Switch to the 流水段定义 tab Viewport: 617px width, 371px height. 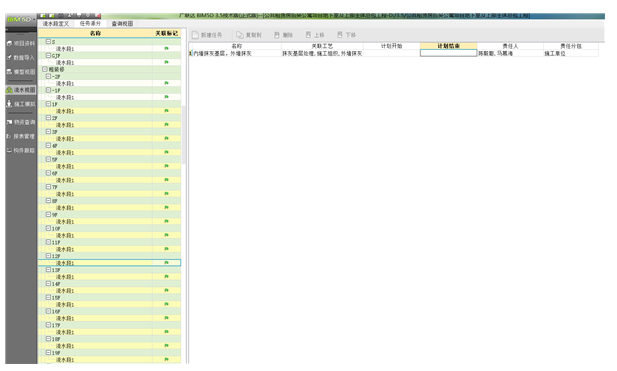coord(56,24)
